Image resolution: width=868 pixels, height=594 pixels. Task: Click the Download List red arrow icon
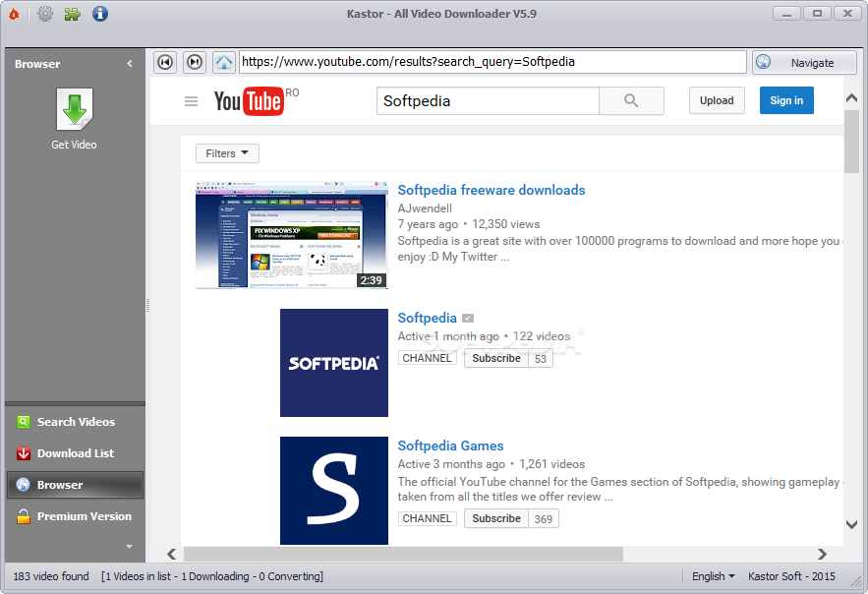24,453
